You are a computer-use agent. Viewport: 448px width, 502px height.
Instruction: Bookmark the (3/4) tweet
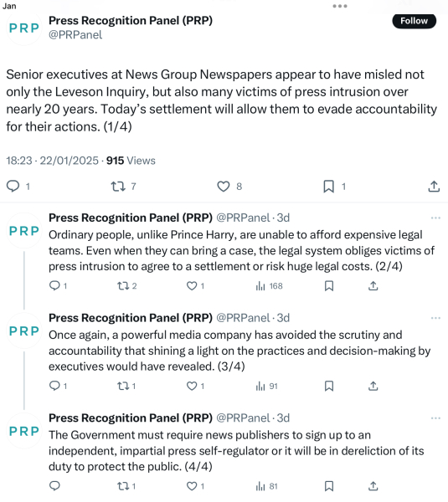[329, 386]
